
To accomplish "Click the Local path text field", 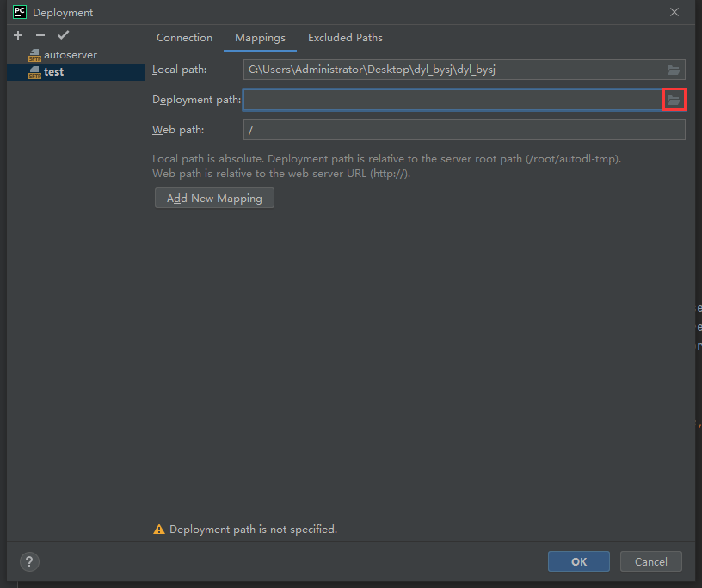I will pos(447,69).
